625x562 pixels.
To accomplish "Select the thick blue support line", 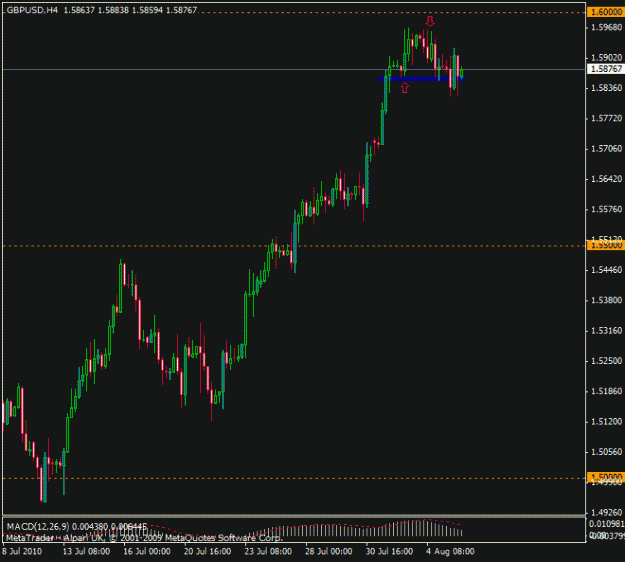I will [x=421, y=79].
